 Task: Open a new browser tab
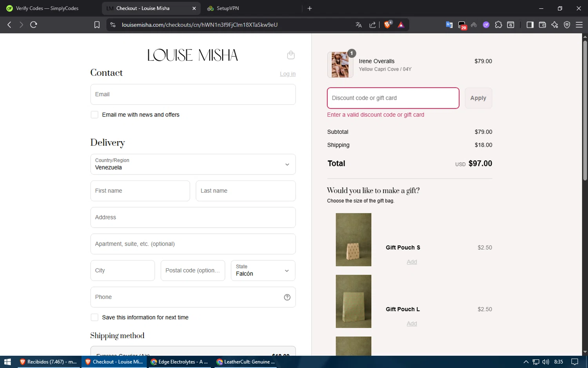(x=310, y=8)
